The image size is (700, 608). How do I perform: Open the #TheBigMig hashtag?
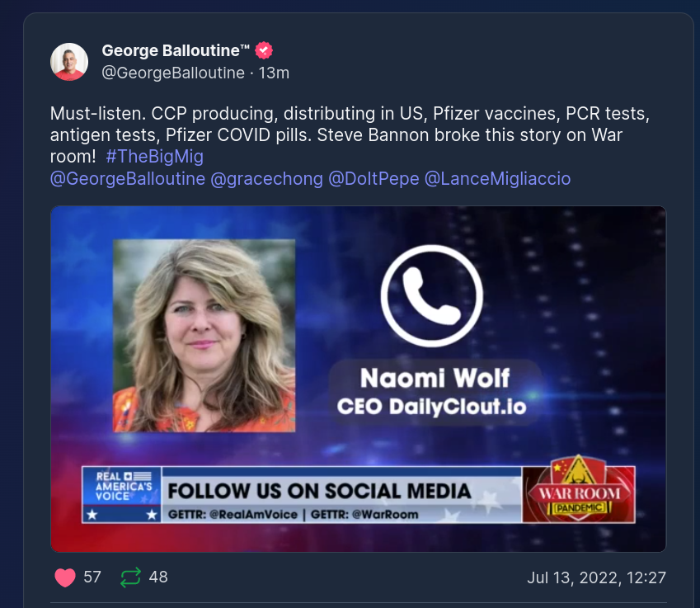click(x=155, y=157)
